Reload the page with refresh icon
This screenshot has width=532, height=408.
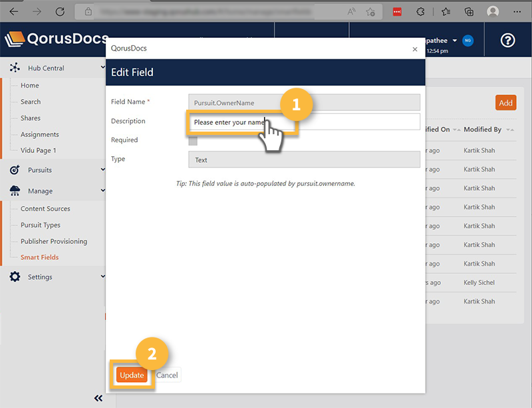coord(60,12)
